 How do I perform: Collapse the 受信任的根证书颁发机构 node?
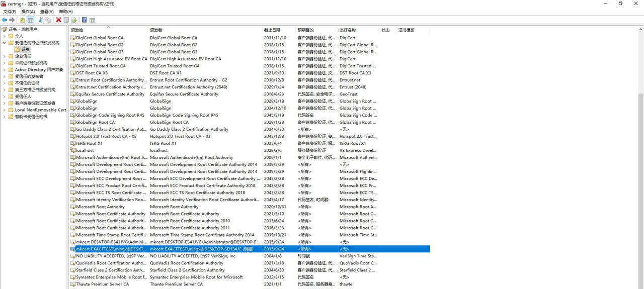coord(5,43)
